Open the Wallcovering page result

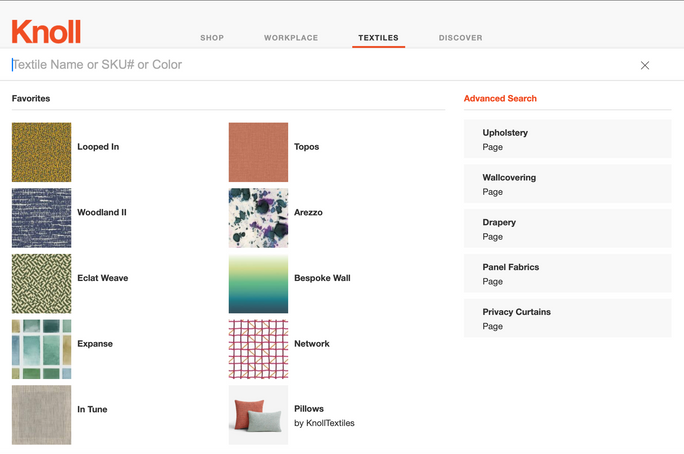pyautogui.click(x=567, y=184)
